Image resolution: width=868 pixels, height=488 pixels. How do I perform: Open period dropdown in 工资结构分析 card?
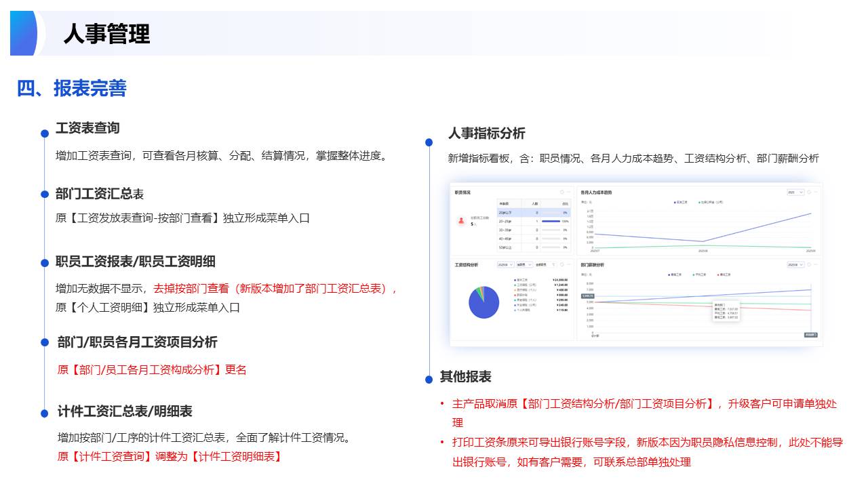[x=505, y=264]
